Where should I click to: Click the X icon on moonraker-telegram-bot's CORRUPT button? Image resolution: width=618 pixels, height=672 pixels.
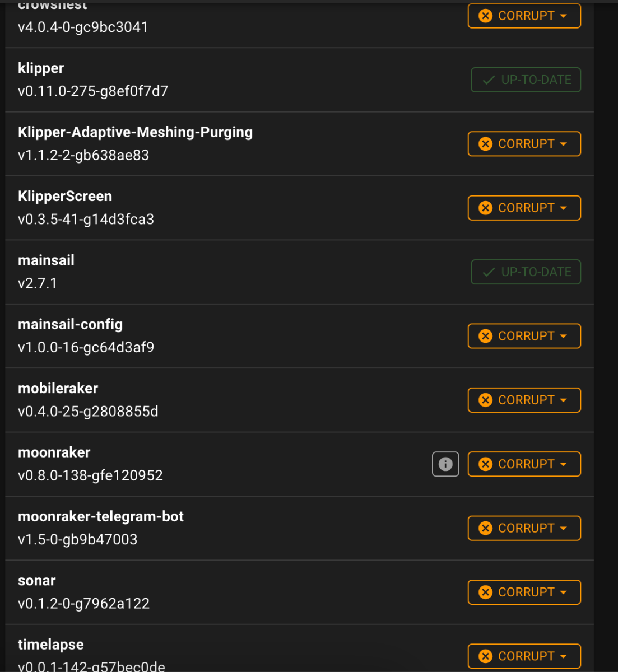tap(486, 528)
